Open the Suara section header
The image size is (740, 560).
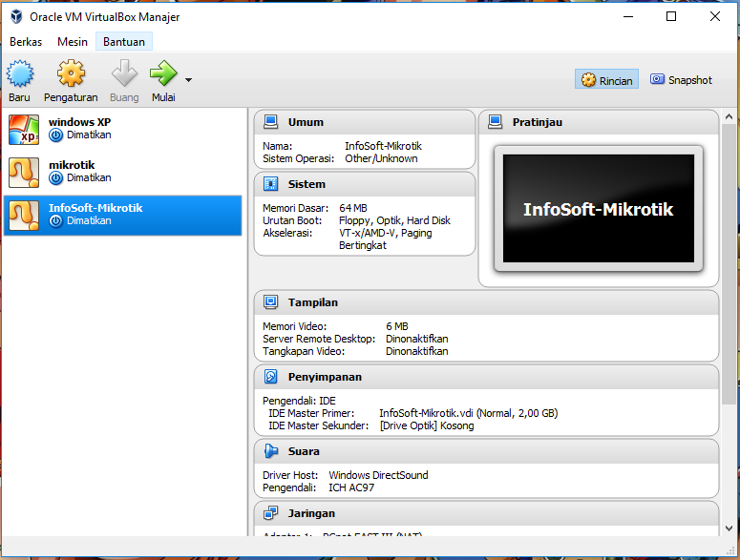(486, 451)
